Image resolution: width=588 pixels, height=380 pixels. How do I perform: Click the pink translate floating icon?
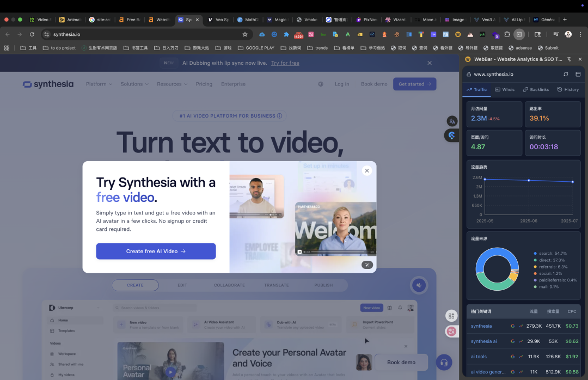pyautogui.click(x=451, y=331)
